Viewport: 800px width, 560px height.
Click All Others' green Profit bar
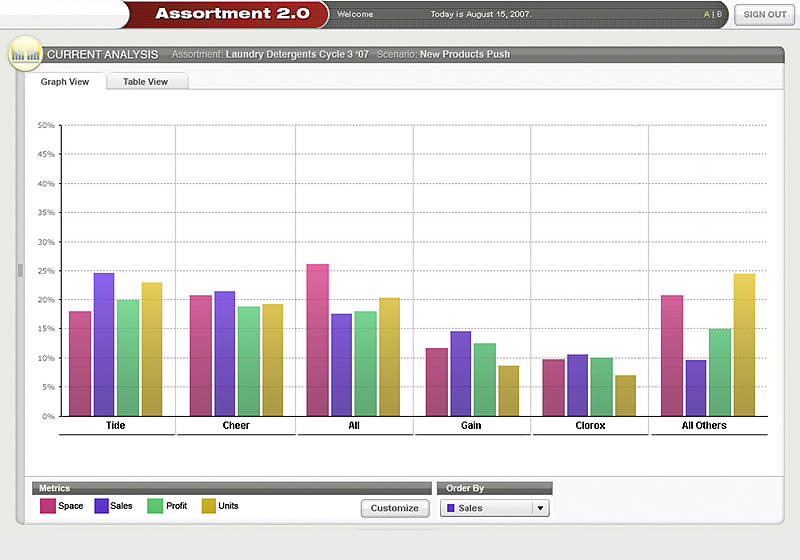(x=720, y=373)
